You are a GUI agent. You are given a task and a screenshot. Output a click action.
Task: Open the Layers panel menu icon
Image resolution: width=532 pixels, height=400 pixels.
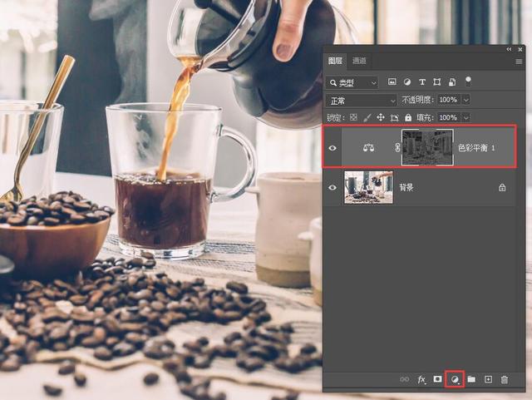tap(519, 62)
